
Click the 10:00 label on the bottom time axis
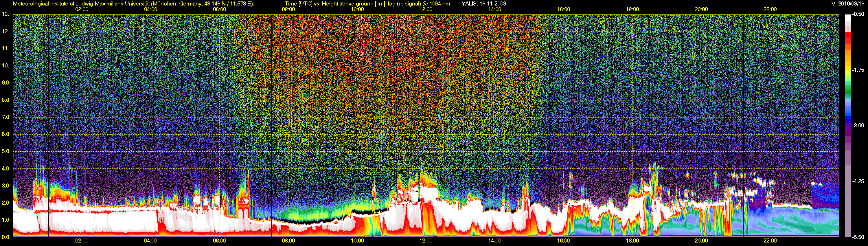(357, 241)
